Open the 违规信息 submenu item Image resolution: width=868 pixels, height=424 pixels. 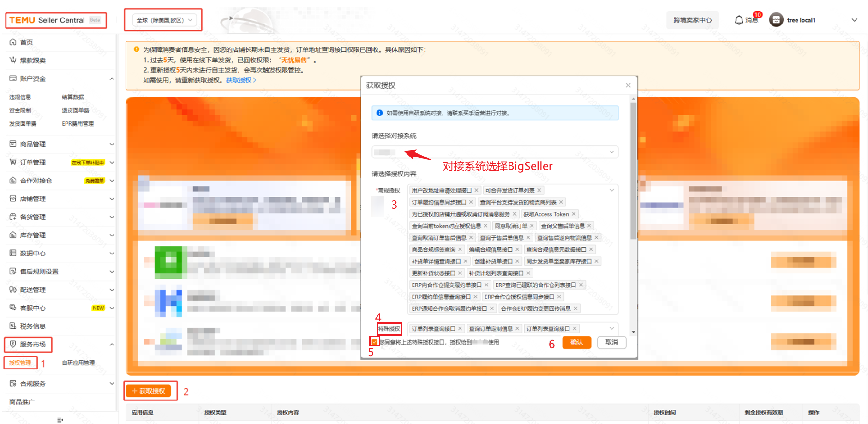point(20,97)
